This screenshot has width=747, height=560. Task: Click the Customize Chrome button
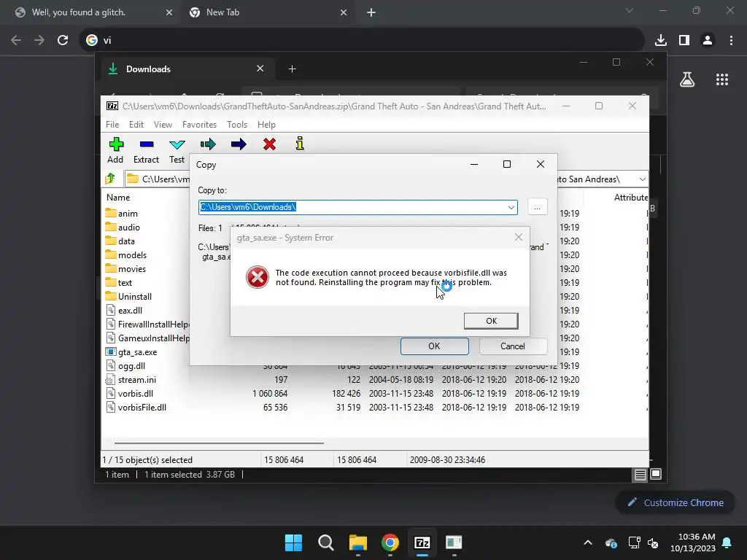(675, 502)
